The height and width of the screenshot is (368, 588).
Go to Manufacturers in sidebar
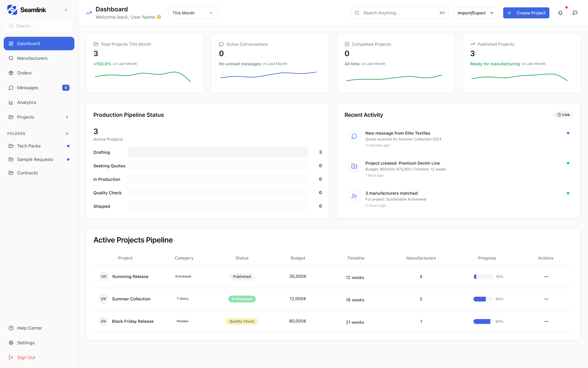[x=32, y=58]
